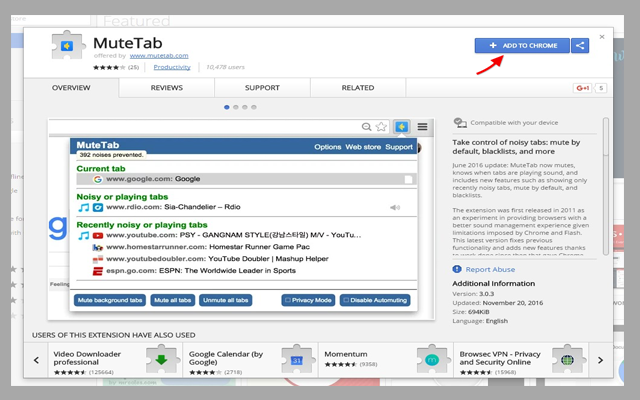This screenshot has height=400, width=640.
Task: Click the bookmark star in address bar
Action: tap(381, 127)
